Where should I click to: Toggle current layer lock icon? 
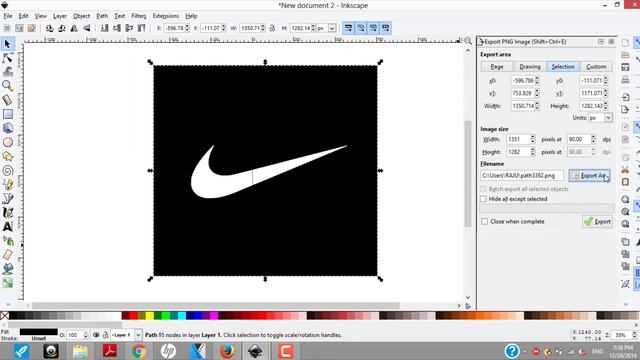click(x=105, y=335)
